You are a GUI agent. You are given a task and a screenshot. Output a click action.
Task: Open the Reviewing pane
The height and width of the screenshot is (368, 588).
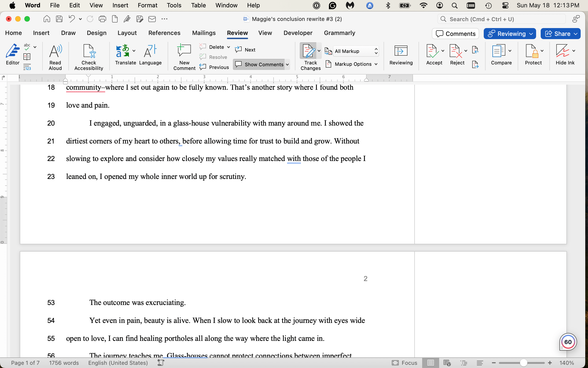point(401,55)
